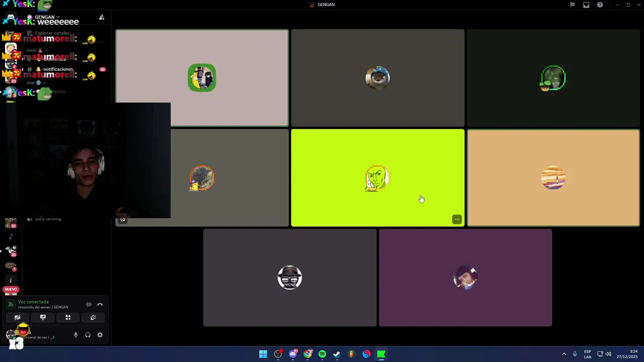Screen dimensions: 644x362
Task: Click the system tray microphone indicator
Action: click(x=575, y=354)
